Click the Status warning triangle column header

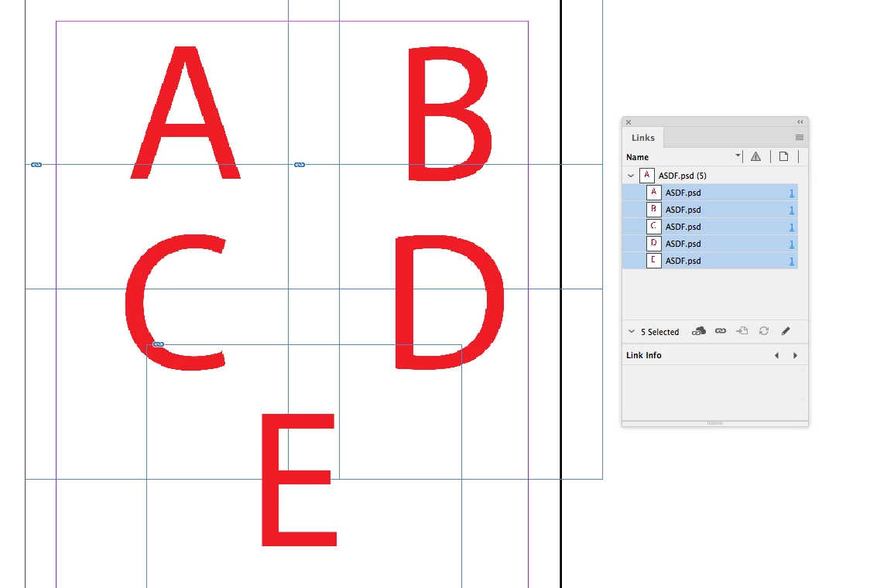pos(756,157)
